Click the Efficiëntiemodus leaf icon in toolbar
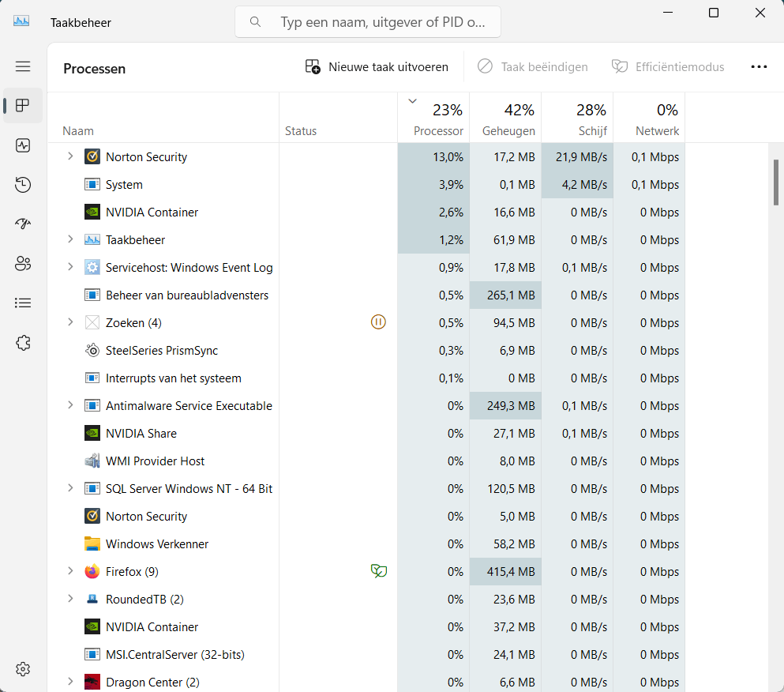 pyautogui.click(x=620, y=66)
